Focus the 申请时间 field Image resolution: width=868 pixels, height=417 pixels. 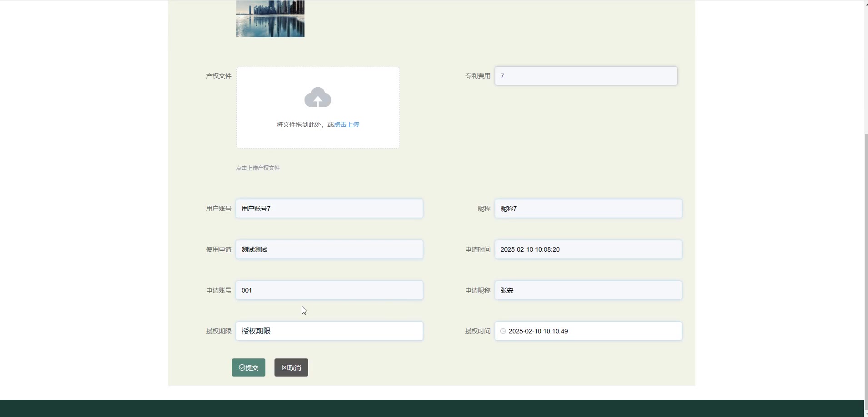tap(588, 249)
